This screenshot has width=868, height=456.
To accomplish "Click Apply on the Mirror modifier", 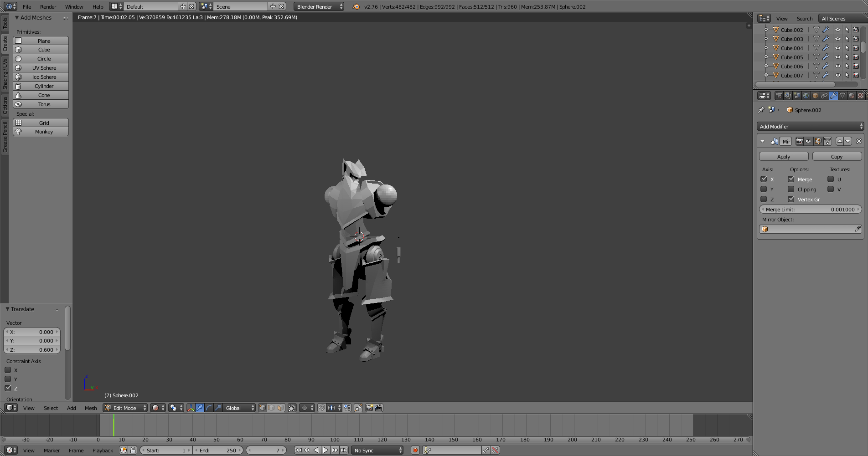I will [784, 157].
